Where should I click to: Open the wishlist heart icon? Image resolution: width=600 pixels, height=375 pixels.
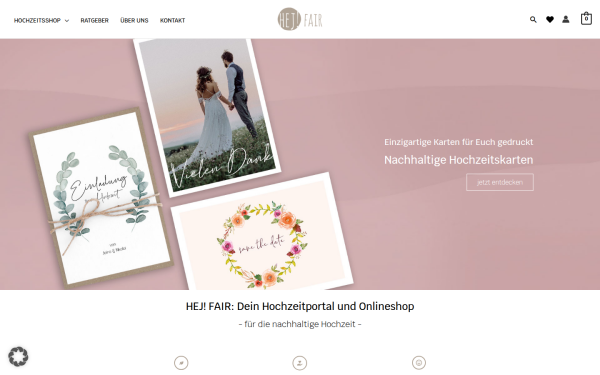coord(550,20)
